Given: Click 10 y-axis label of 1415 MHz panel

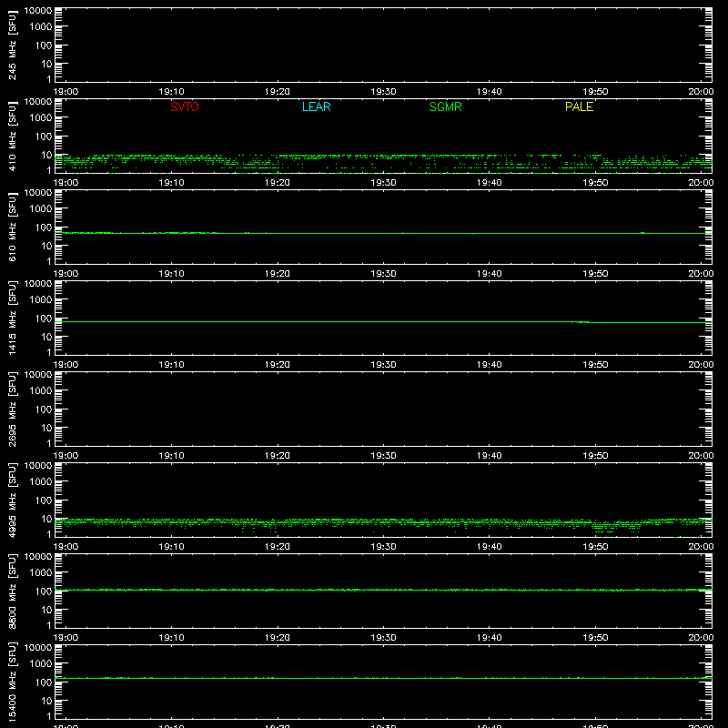Looking at the screenshot, I should coord(46,337).
